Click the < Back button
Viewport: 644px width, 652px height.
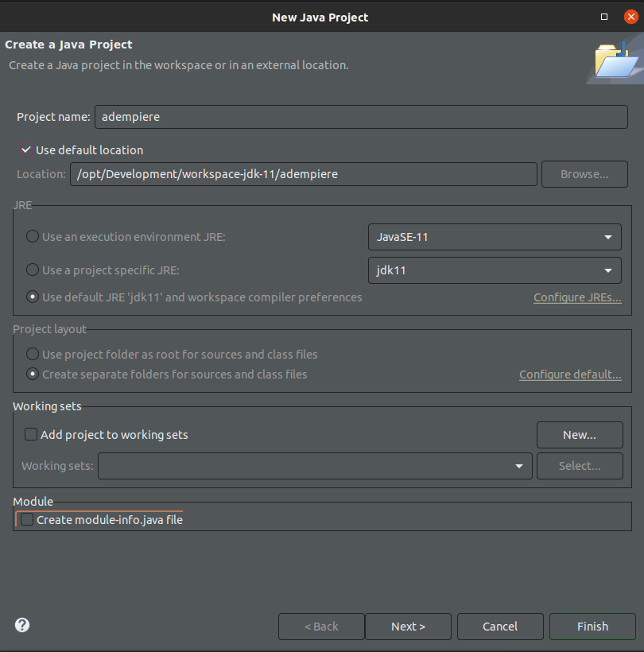(x=321, y=627)
